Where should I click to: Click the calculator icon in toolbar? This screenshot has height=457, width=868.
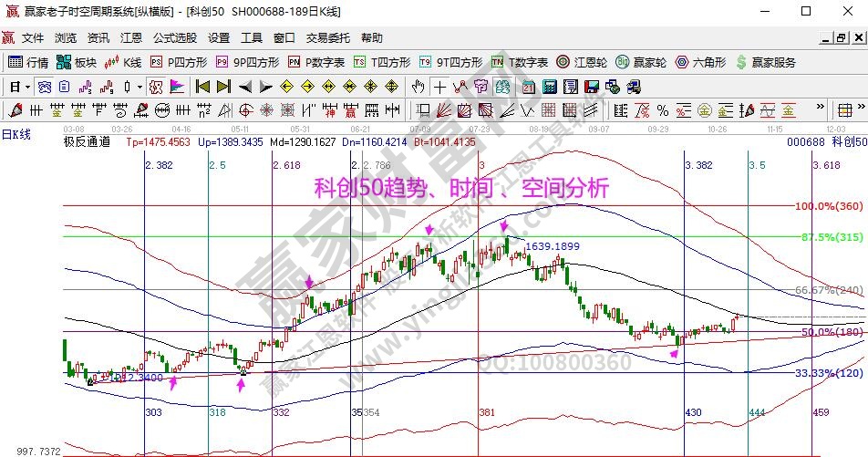(548, 87)
